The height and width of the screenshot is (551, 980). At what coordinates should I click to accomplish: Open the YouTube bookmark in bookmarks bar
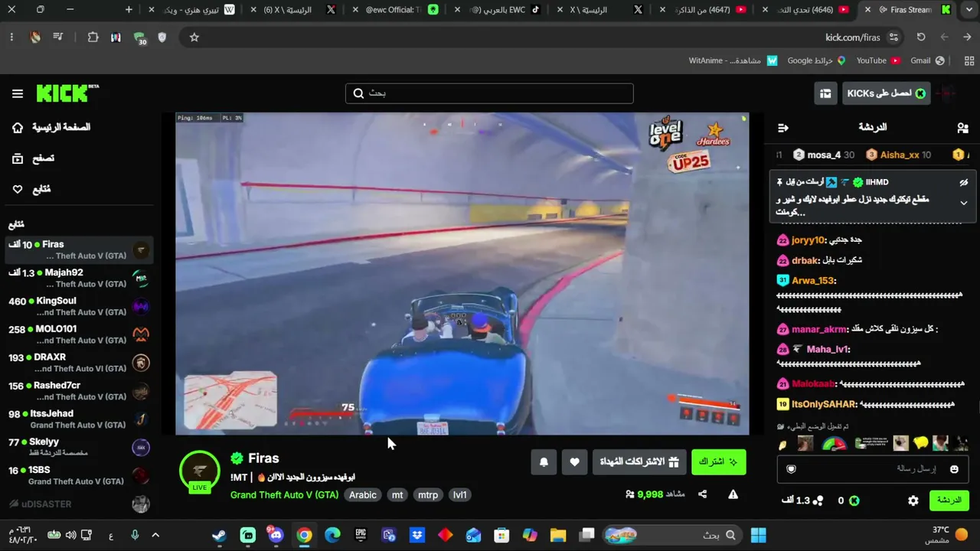click(x=878, y=60)
